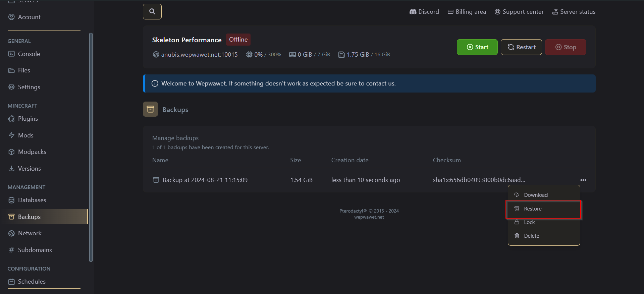Go to the Billing area
Image resolution: width=644 pixels, height=294 pixels.
coord(467,12)
